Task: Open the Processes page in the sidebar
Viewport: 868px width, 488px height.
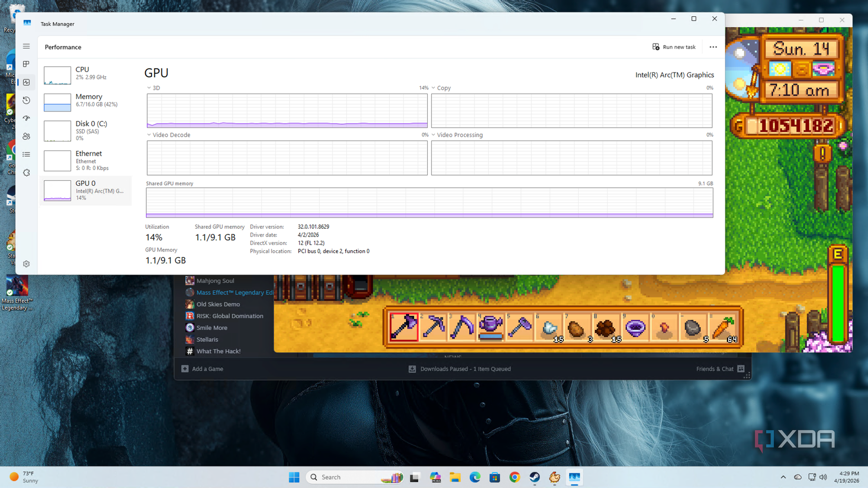Action: (26, 64)
